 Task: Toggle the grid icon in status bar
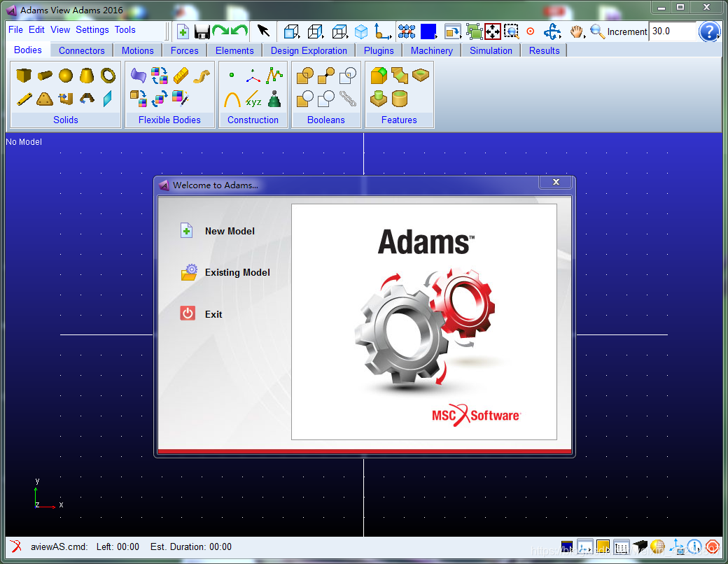coord(621,547)
